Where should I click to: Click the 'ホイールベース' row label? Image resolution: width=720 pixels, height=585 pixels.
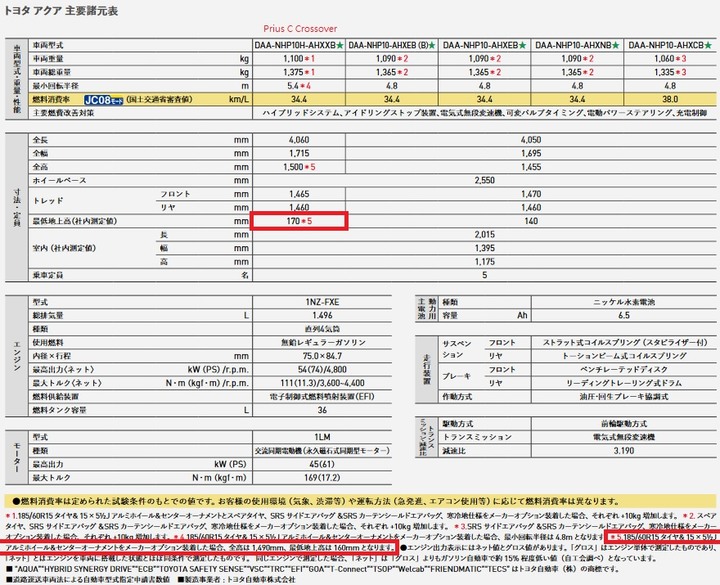pyautogui.click(x=59, y=180)
